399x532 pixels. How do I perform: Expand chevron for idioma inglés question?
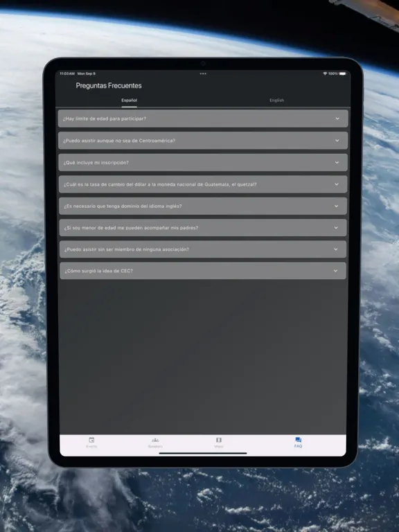[336, 206]
